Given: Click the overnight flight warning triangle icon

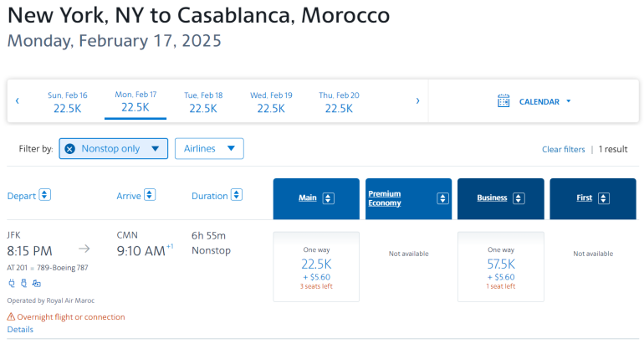Looking at the screenshot, I should pos(11,317).
